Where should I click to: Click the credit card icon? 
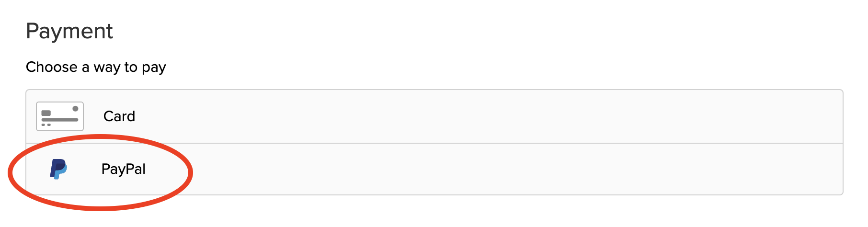(60, 116)
